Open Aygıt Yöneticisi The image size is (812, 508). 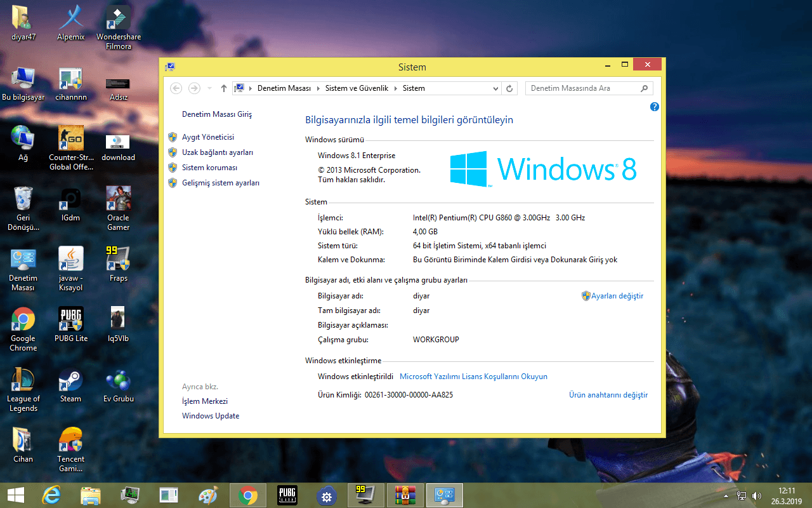click(208, 137)
